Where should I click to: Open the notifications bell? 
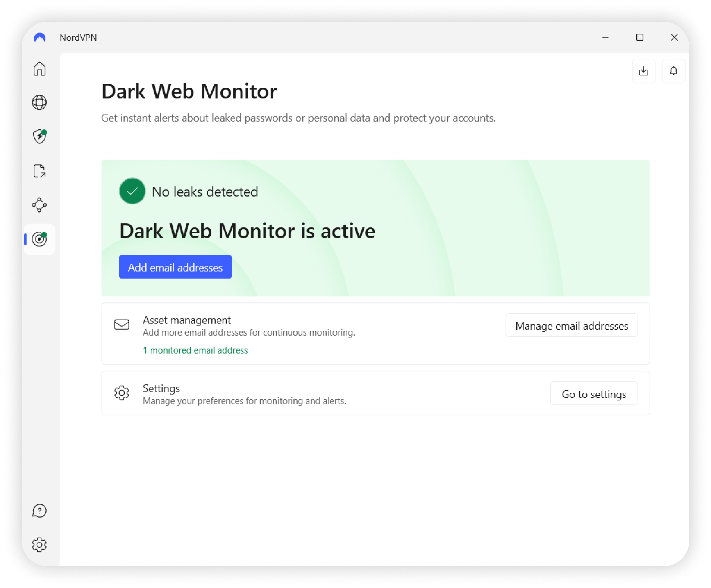point(674,71)
